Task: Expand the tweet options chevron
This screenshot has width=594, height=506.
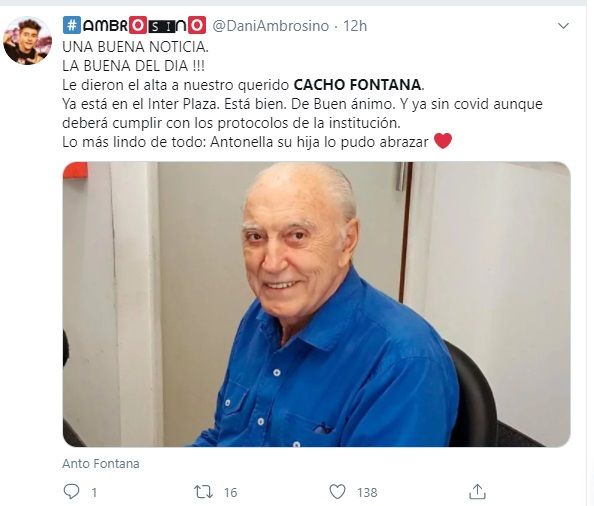Action: click(x=564, y=26)
